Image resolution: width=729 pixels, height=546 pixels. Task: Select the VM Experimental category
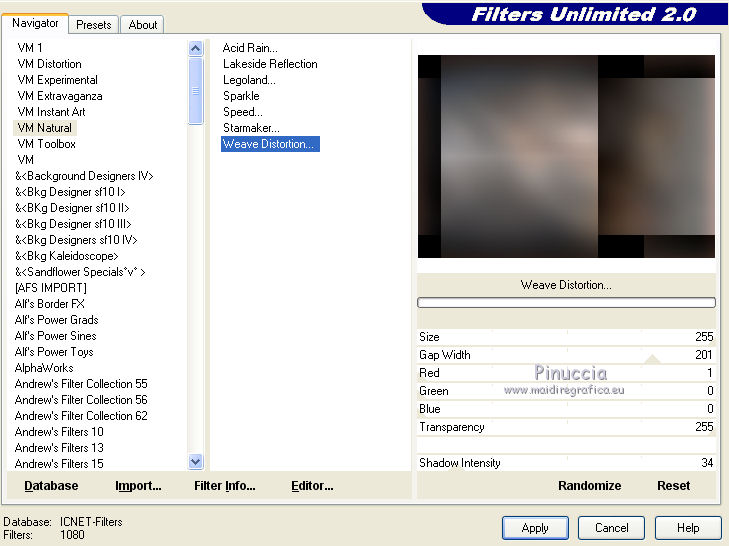point(58,80)
